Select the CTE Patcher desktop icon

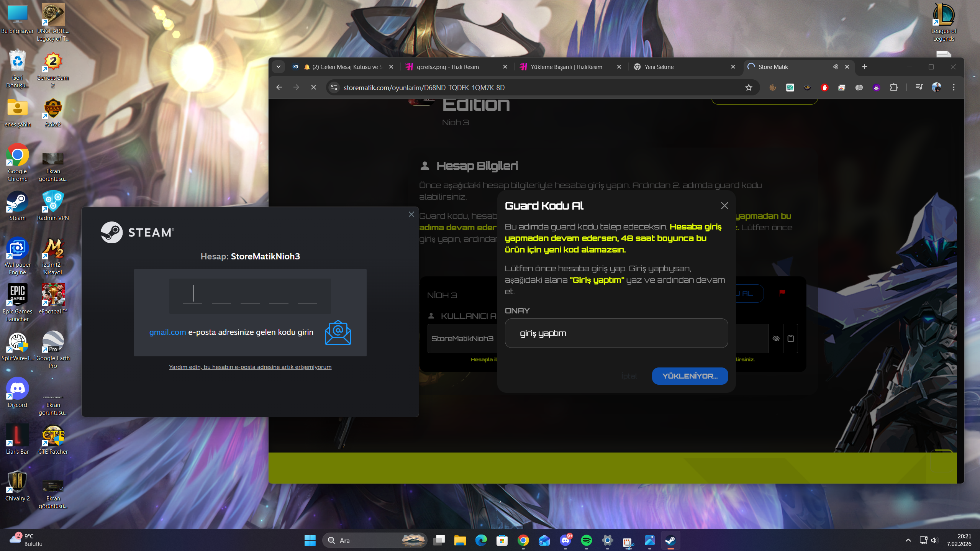point(53,440)
